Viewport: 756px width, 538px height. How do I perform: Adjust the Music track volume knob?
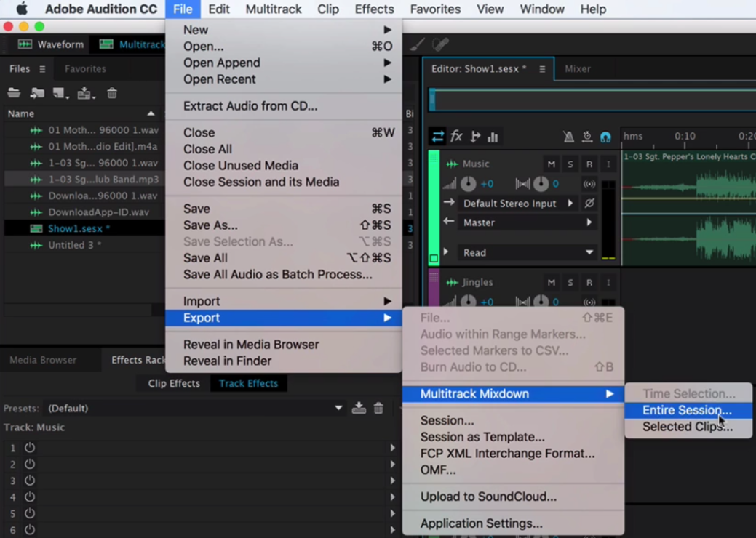[468, 183]
